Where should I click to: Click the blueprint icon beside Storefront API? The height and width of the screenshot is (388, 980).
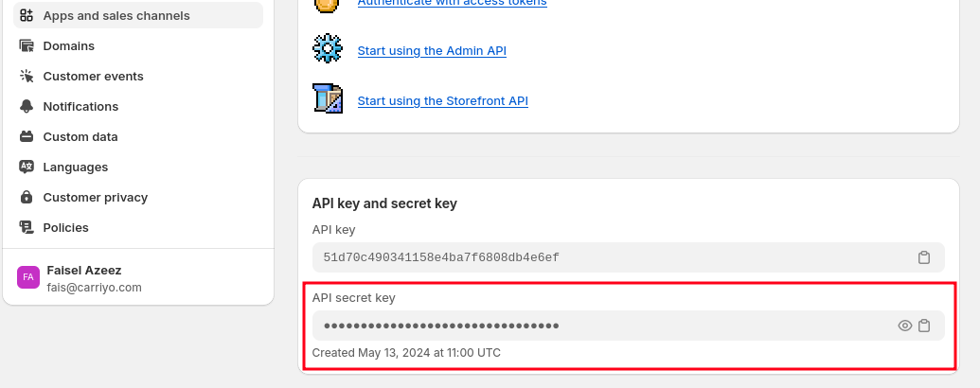point(328,98)
